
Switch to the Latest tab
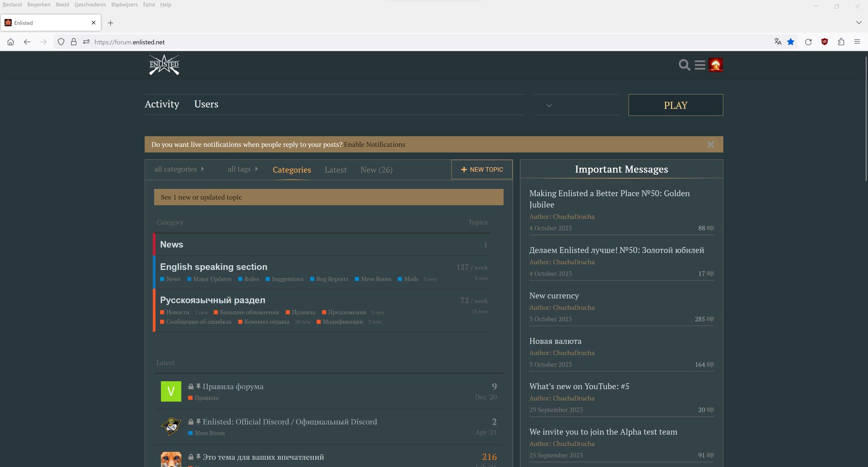[x=335, y=170]
